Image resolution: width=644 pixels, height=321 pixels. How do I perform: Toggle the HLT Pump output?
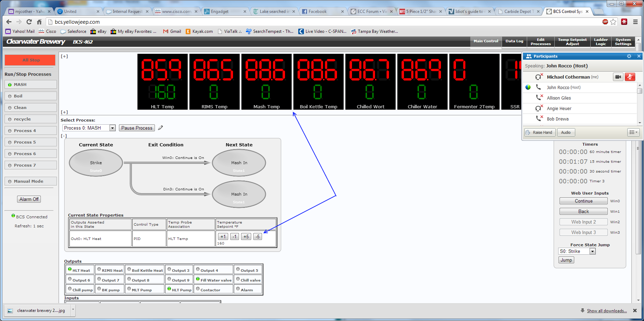click(179, 289)
